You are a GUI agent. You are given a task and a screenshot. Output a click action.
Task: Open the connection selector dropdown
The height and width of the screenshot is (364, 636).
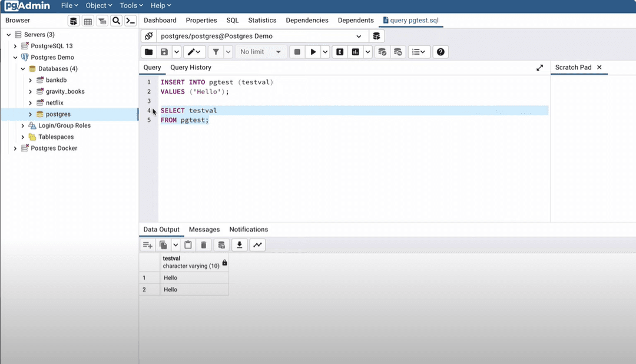pos(359,37)
